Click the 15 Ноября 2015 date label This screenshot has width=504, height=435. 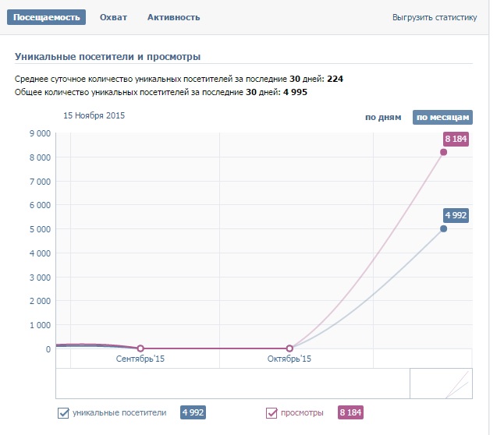(94, 115)
